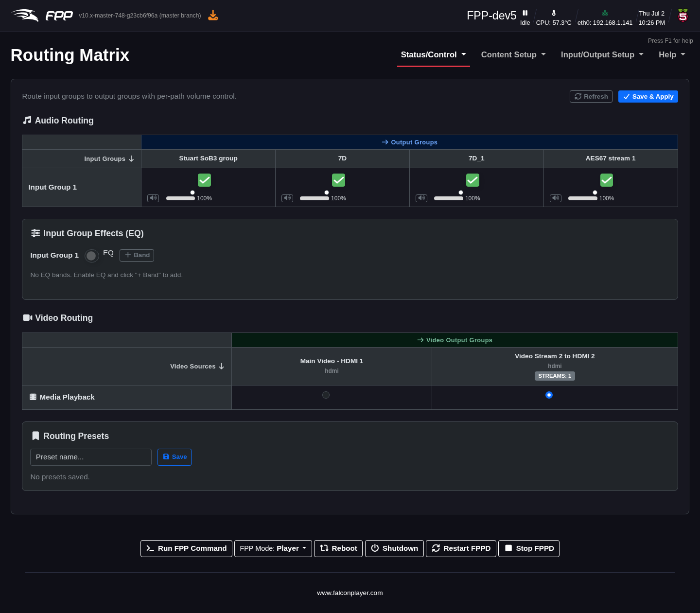Click the Input Groups down arrow icon

pyautogui.click(x=131, y=159)
